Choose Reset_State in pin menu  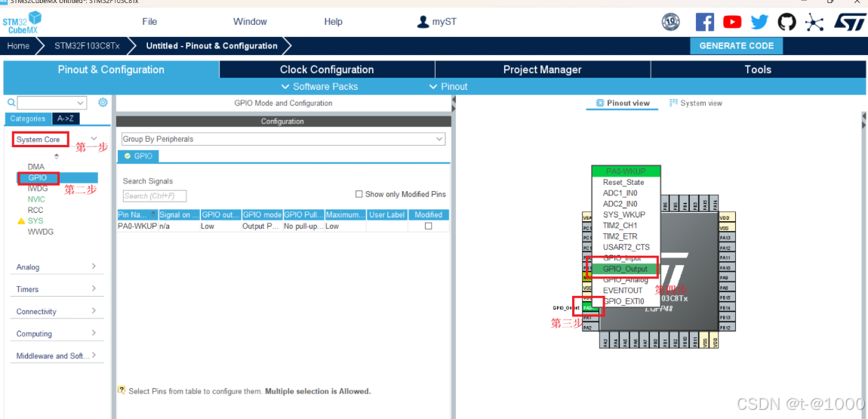[624, 182]
